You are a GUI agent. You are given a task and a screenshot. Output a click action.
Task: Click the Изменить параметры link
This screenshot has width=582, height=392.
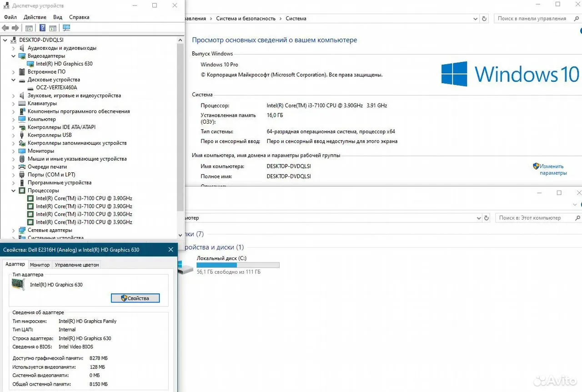[553, 170]
